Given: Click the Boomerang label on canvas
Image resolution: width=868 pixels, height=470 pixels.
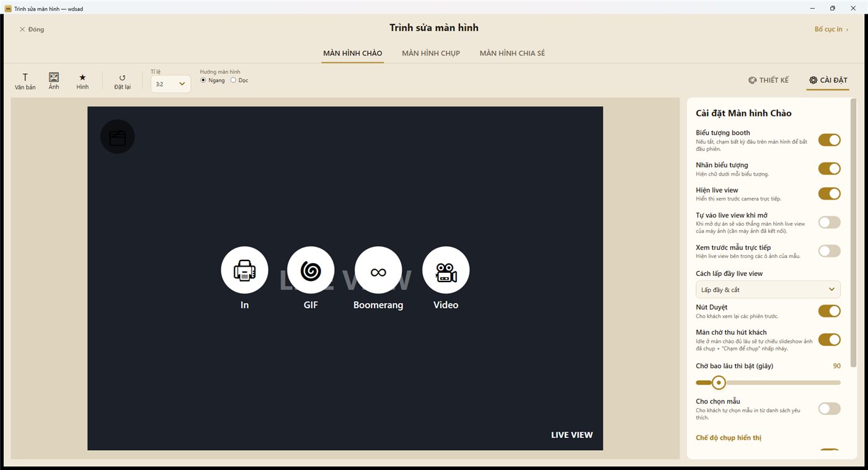Looking at the screenshot, I should tap(378, 305).
